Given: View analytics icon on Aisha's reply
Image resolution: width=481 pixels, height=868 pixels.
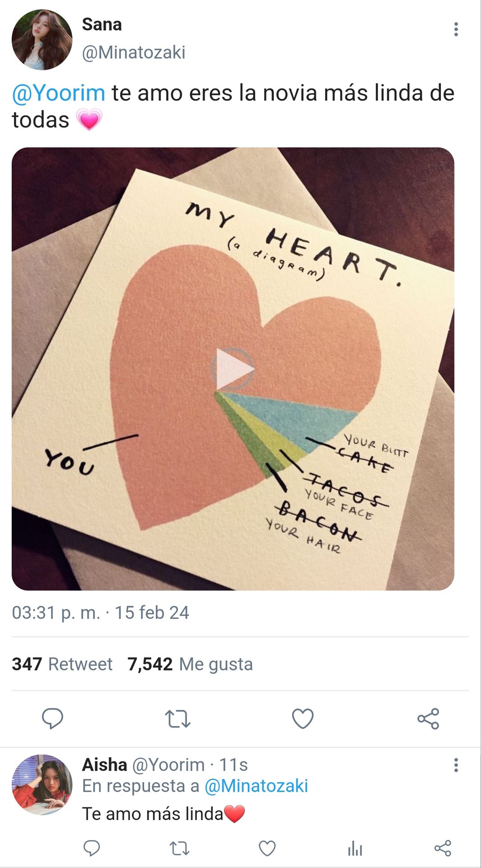Looking at the screenshot, I should [x=355, y=849].
